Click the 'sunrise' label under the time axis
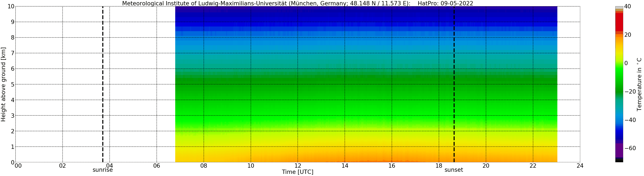The image size is (644, 176). pyautogui.click(x=103, y=170)
